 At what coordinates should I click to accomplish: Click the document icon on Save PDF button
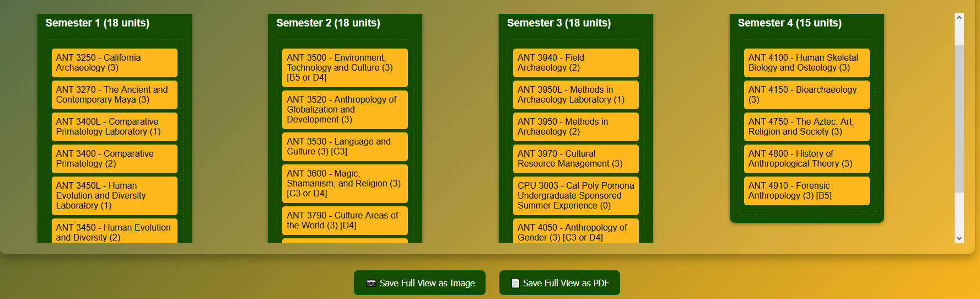point(515,283)
